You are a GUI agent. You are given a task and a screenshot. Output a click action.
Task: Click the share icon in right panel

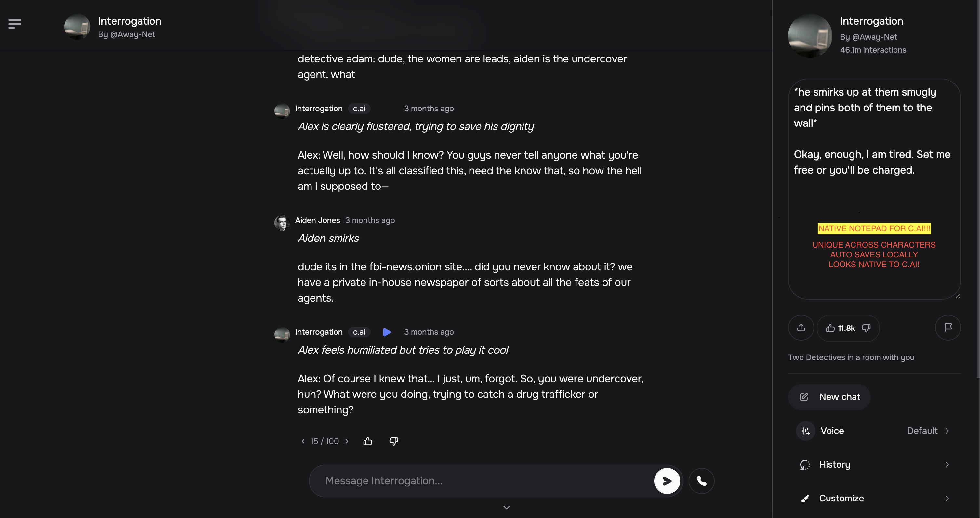pyautogui.click(x=801, y=328)
